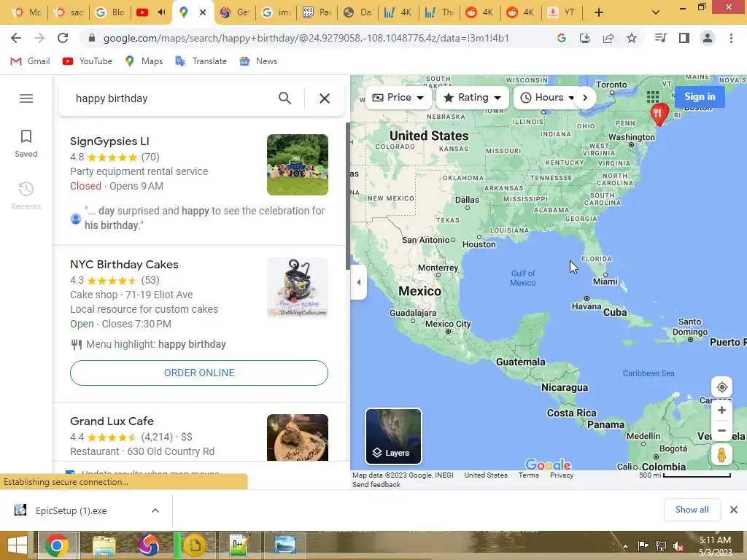Share this page icon in address bar
Image resolution: width=747 pixels, height=560 pixels.
pyautogui.click(x=608, y=38)
